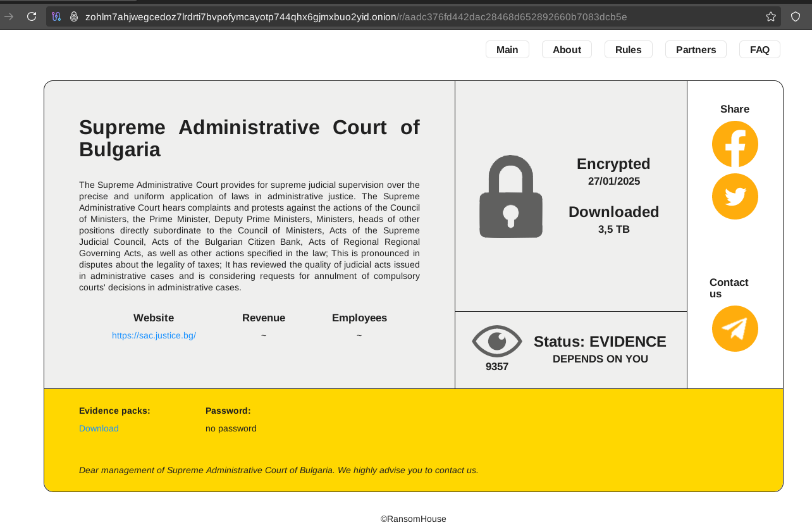
Task: Select the Supreme Administrative Court of Bulgaria heading
Action: (249, 139)
